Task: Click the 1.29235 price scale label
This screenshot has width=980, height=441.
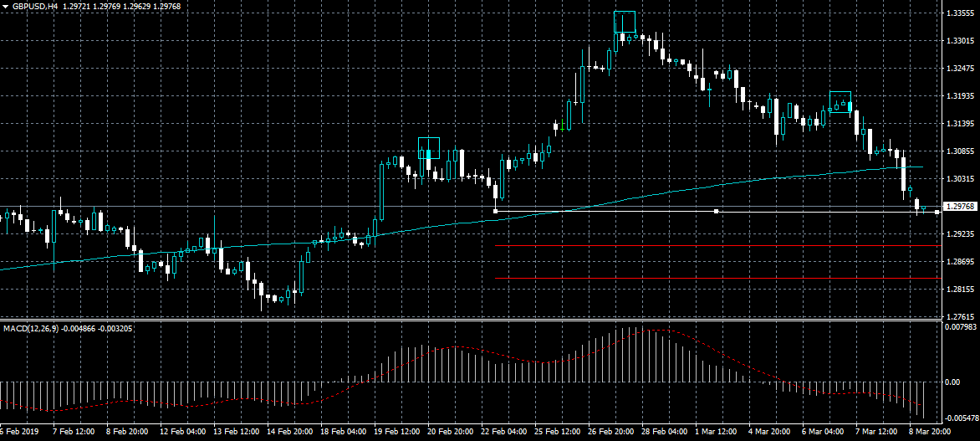Action: [x=960, y=233]
